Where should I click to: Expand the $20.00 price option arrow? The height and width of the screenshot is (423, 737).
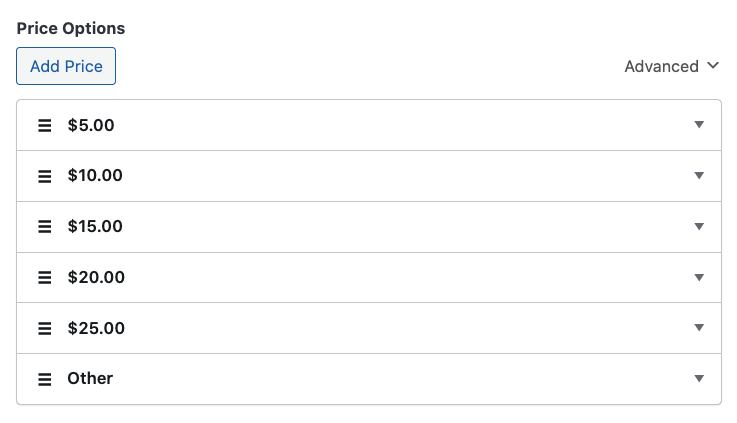(699, 277)
